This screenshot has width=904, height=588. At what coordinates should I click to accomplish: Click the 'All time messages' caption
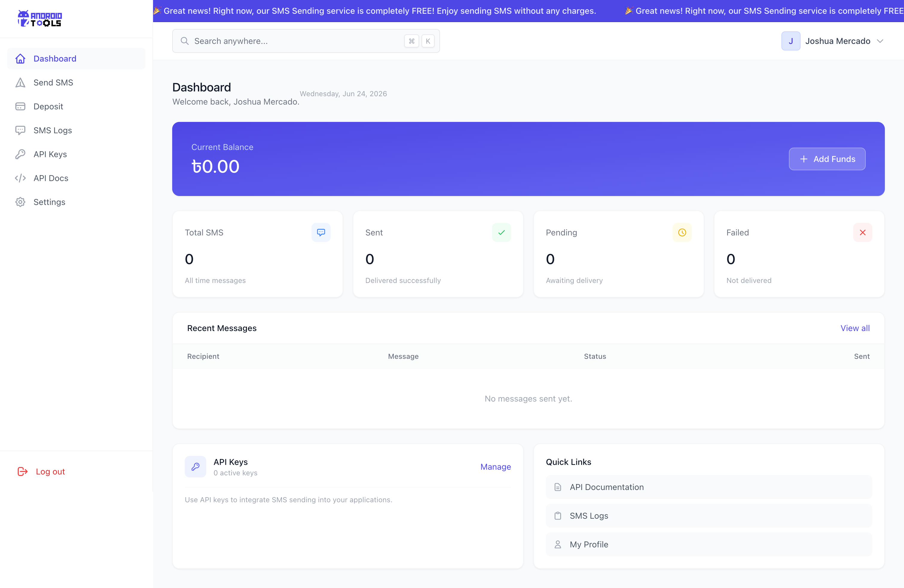click(215, 280)
